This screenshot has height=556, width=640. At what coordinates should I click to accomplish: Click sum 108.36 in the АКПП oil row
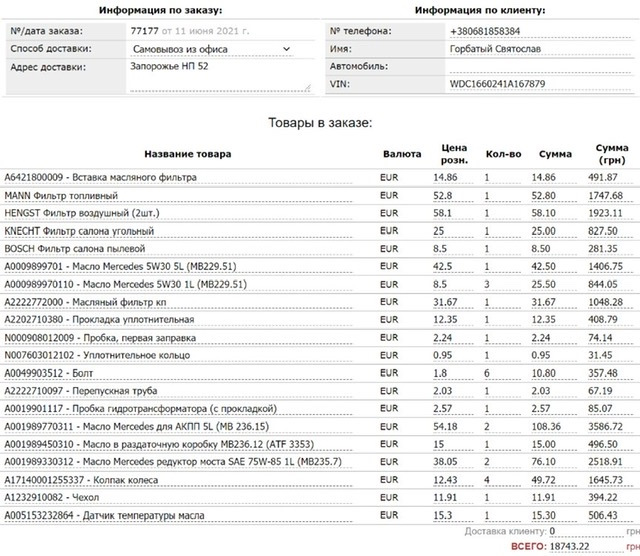[554, 427]
